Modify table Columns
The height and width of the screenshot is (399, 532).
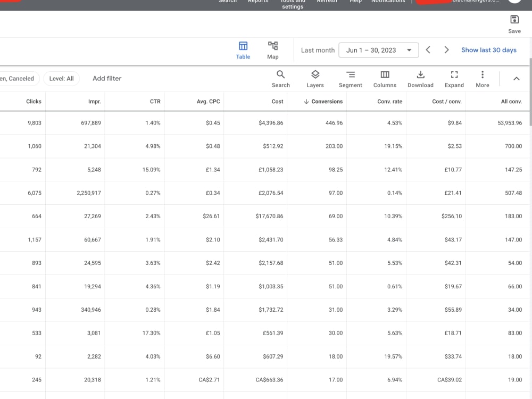(385, 79)
